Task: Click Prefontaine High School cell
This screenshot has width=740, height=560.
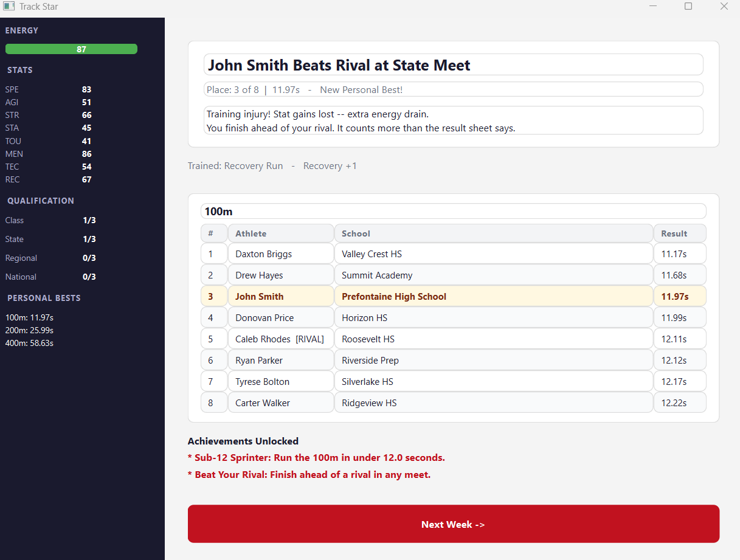Action: point(494,296)
